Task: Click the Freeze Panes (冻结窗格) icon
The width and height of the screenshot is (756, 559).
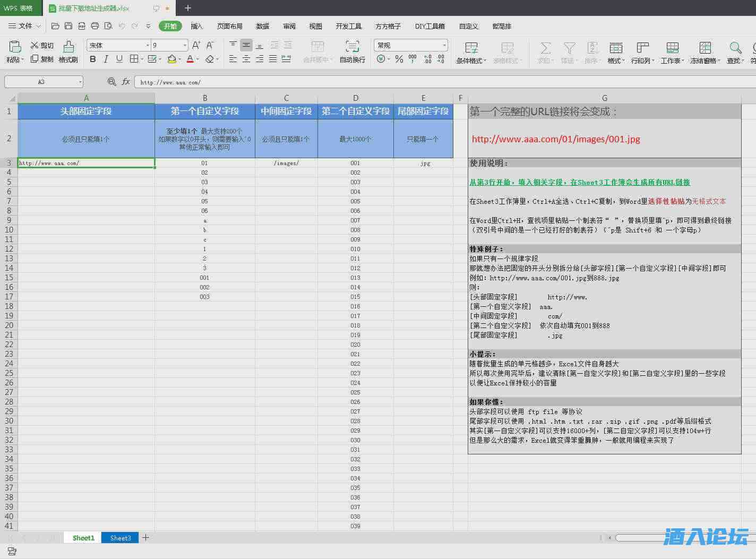Action: (x=705, y=48)
